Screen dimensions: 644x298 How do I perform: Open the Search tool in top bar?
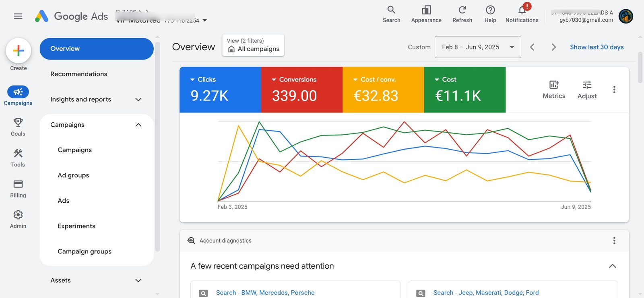(x=391, y=14)
